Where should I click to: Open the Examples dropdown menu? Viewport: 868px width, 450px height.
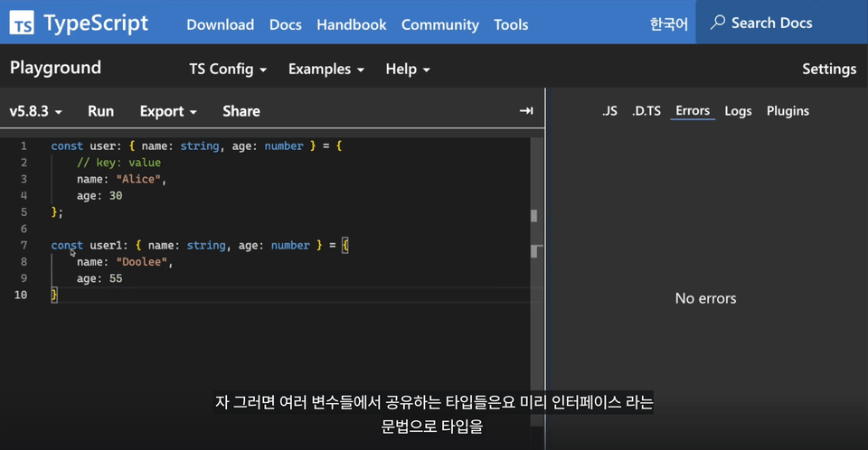coord(326,69)
